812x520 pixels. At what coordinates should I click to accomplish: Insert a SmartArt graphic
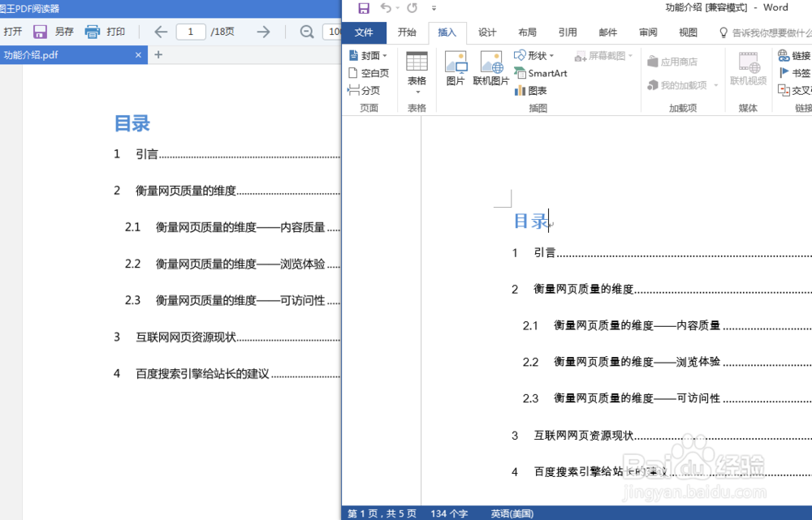coord(542,73)
